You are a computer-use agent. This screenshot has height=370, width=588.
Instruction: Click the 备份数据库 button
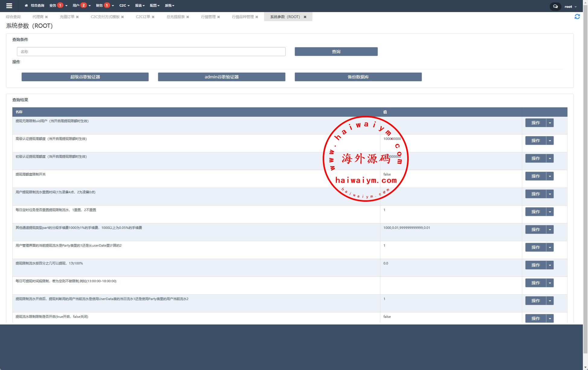pos(358,77)
